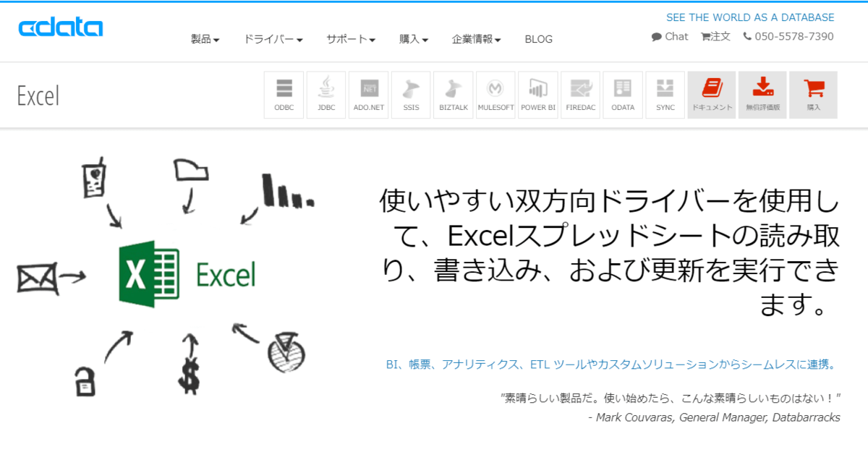Open the SSIS components icon
The image size is (868, 460).
[411, 95]
